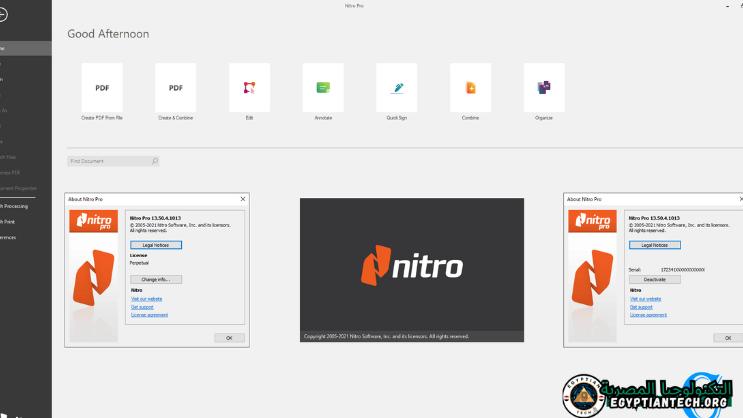Open Document Properties in the sidebar
Viewport: 743px width, 418px height.
pos(18,188)
